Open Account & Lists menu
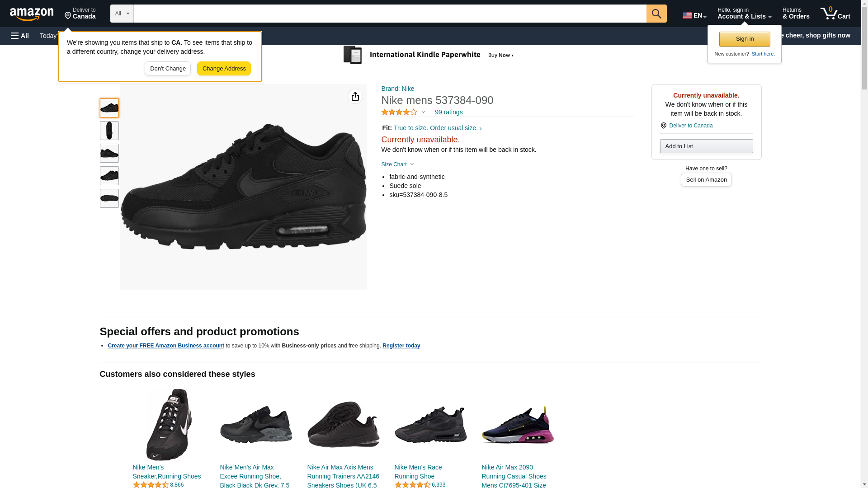868x488 pixels. click(x=744, y=14)
